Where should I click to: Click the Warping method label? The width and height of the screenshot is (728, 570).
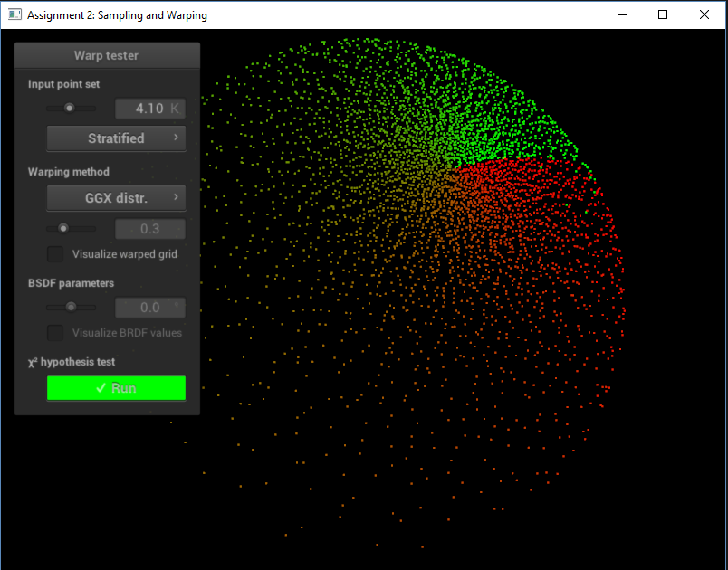click(x=69, y=172)
